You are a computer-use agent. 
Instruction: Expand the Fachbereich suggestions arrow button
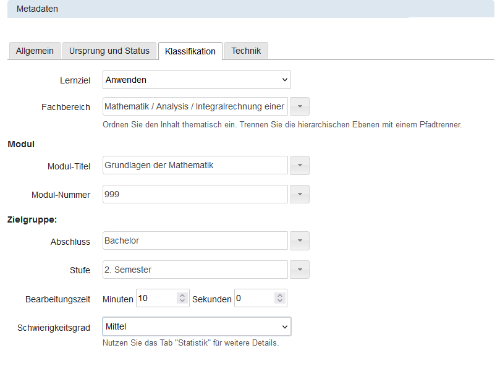pos(300,107)
